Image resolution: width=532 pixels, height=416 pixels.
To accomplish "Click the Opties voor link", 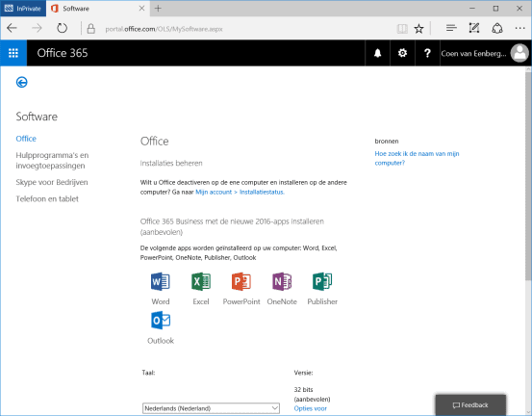I will pyautogui.click(x=311, y=408).
